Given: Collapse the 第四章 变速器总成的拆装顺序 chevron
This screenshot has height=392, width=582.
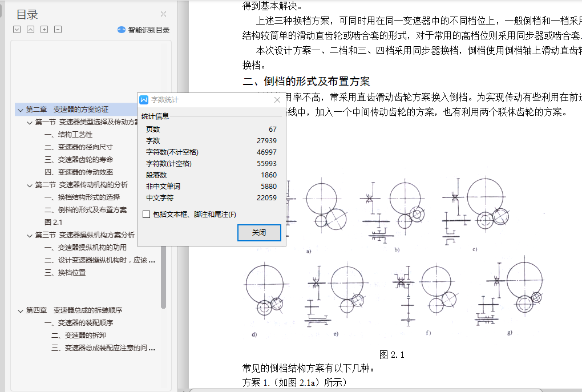Looking at the screenshot, I should [x=21, y=311].
